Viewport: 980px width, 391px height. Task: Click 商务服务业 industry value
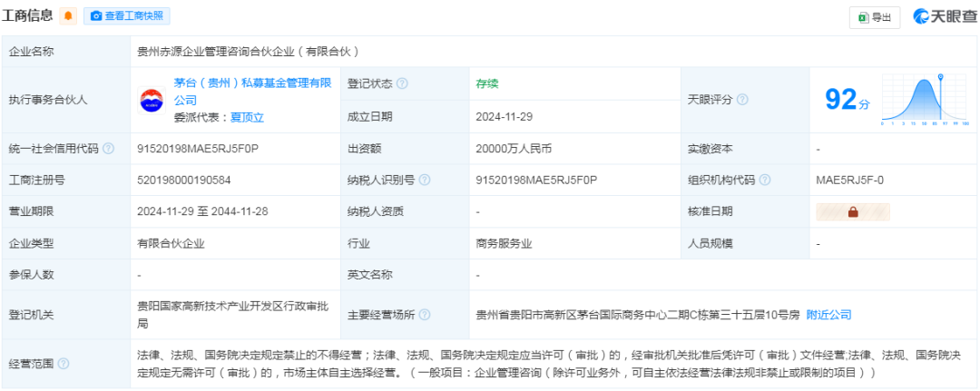[504, 244]
